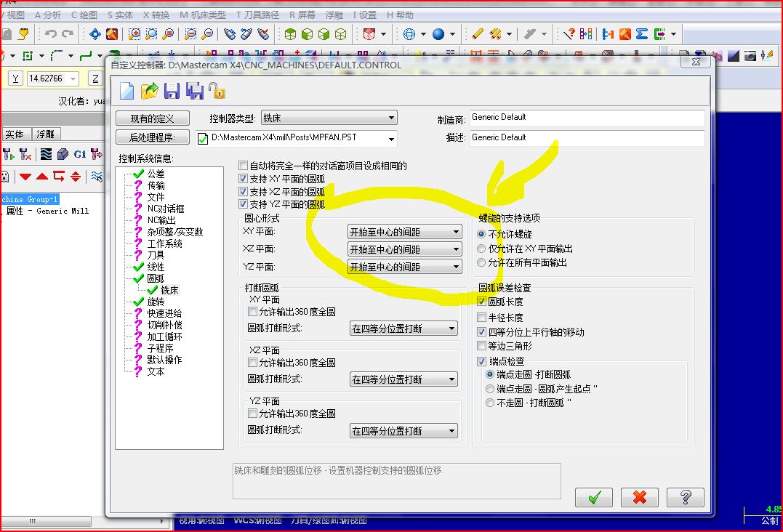This screenshot has height=532, width=783.
Task: Click the padlock security icon
Action: pos(217,92)
